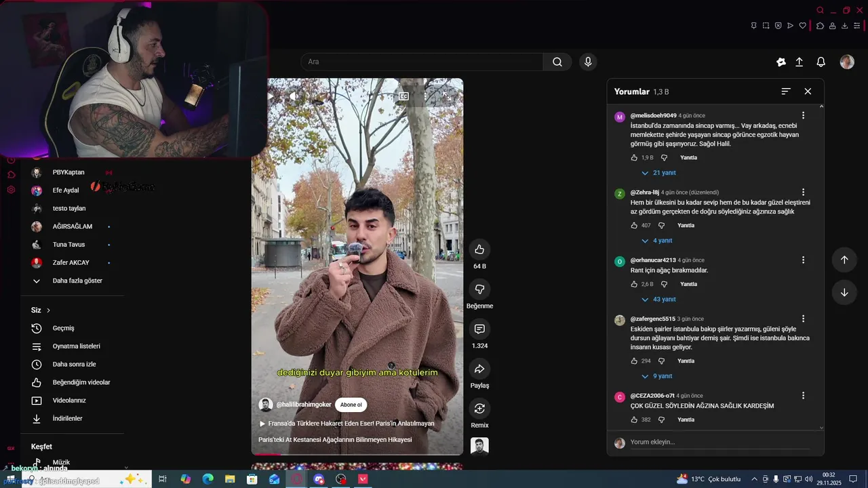Click the sparkle create icon beside upload
The height and width of the screenshot is (488, 868).
pyautogui.click(x=781, y=62)
